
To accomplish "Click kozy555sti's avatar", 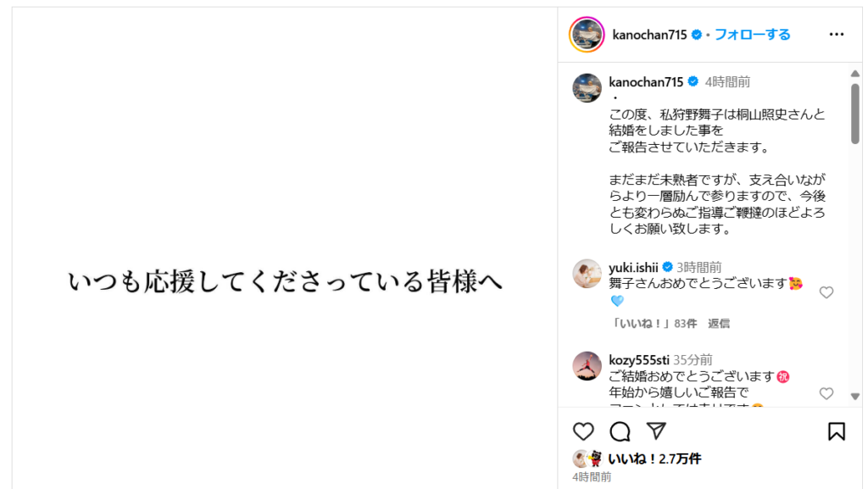I will (x=587, y=366).
